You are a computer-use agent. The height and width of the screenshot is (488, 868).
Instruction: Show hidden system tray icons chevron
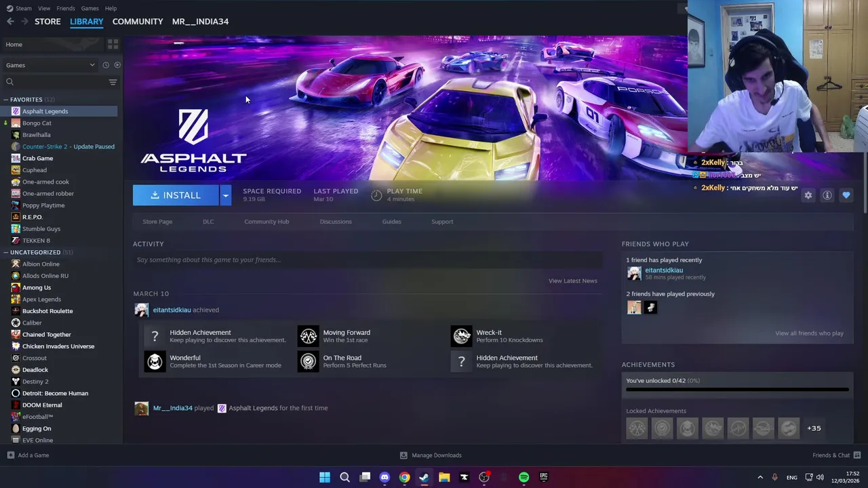[x=759, y=477]
